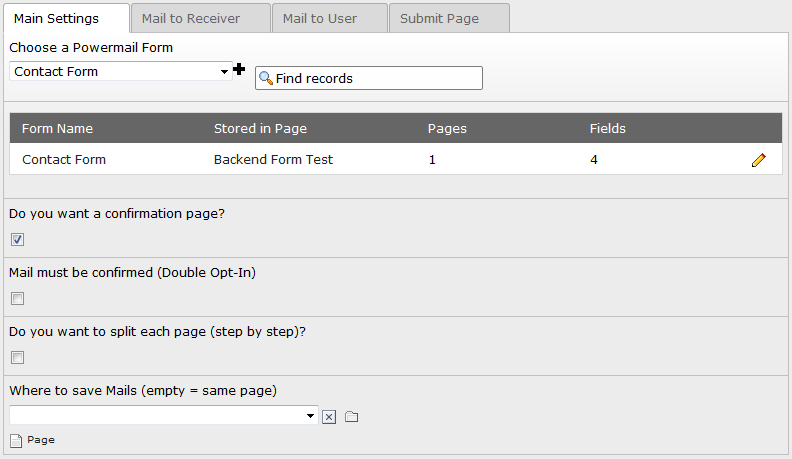Viewport: 792px width, 459px height.
Task: Select the Main Settings tab
Action: tap(56, 18)
